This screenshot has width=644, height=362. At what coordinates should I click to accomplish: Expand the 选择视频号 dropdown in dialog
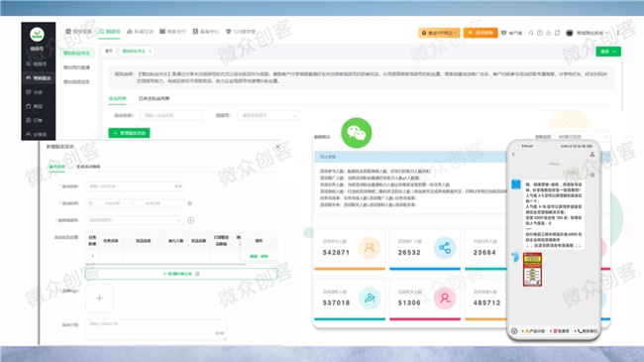(x=135, y=220)
